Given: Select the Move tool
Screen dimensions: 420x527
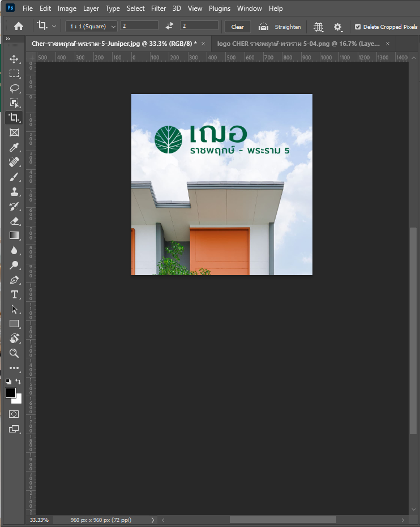Looking at the screenshot, I should [14, 59].
